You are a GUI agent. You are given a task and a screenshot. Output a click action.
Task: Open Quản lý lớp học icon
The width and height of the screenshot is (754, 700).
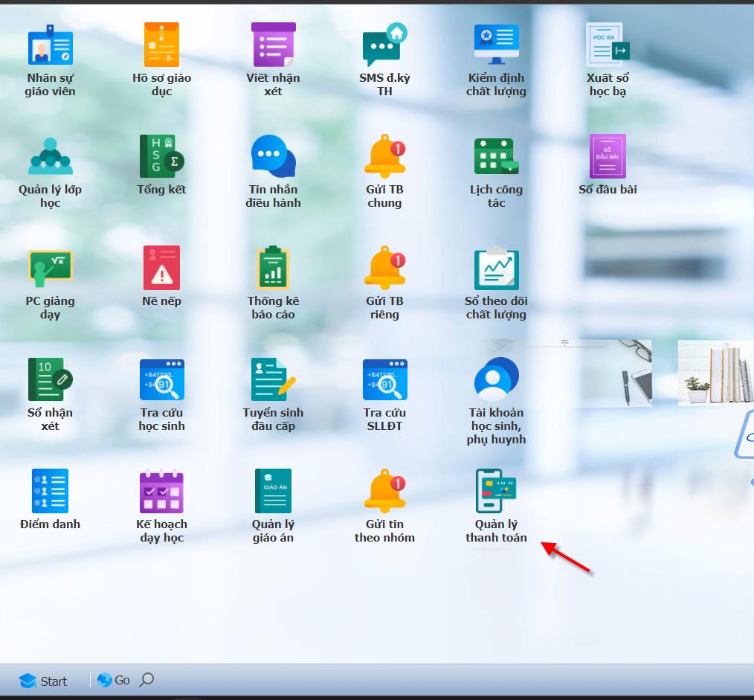point(50,157)
